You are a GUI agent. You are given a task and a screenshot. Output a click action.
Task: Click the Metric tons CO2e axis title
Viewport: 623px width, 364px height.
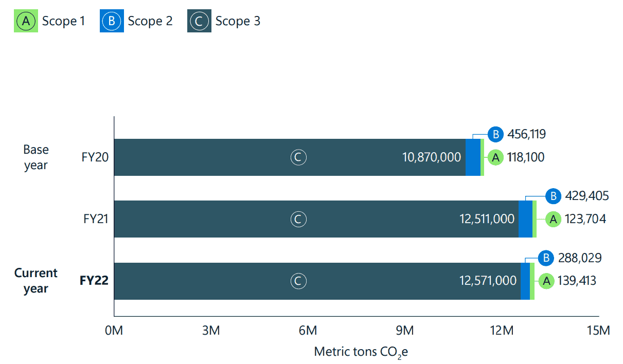pyautogui.click(x=361, y=352)
